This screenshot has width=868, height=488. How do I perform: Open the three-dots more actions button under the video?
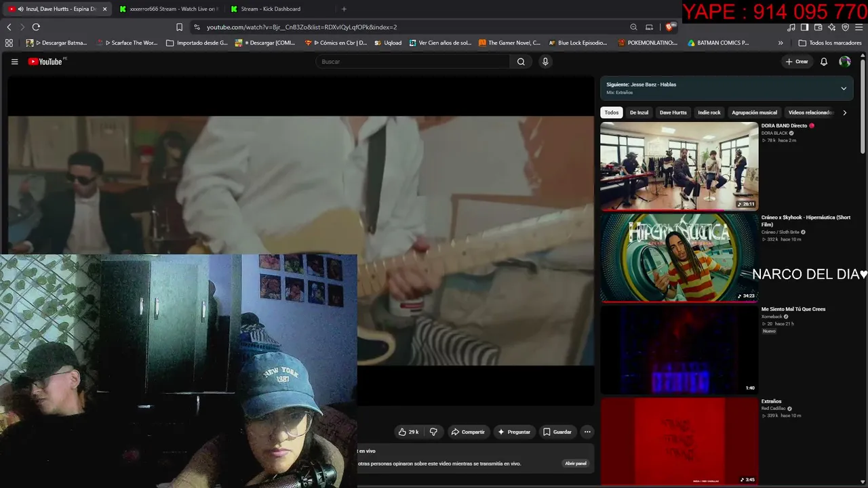click(x=587, y=432)
